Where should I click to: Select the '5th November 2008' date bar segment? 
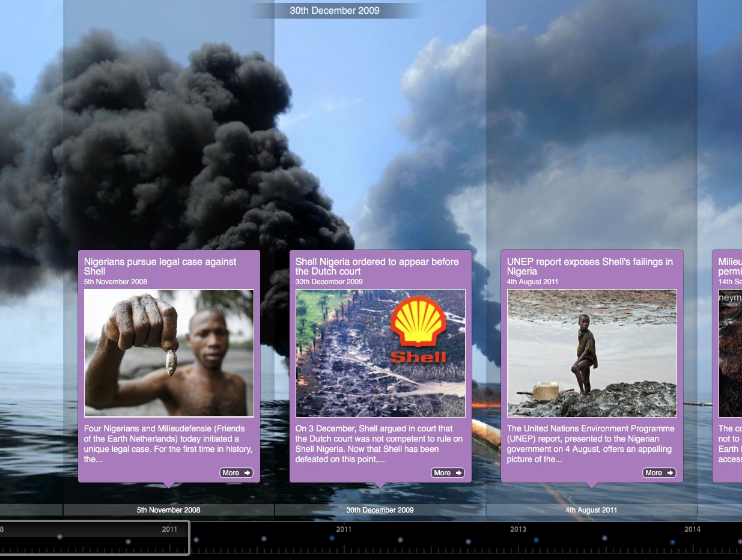pos(168,510)
